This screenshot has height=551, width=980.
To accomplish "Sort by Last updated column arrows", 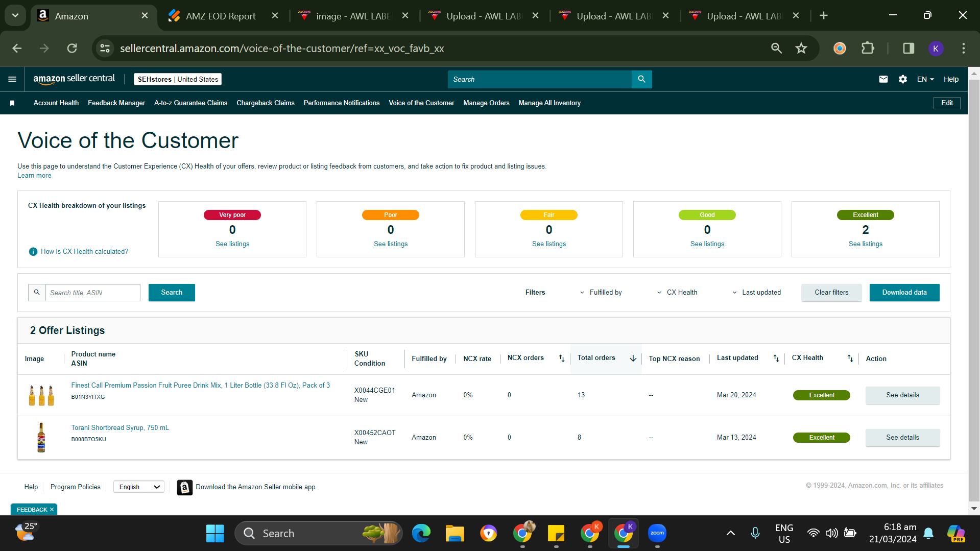I will pyautogui.click(x=776, y=358).
